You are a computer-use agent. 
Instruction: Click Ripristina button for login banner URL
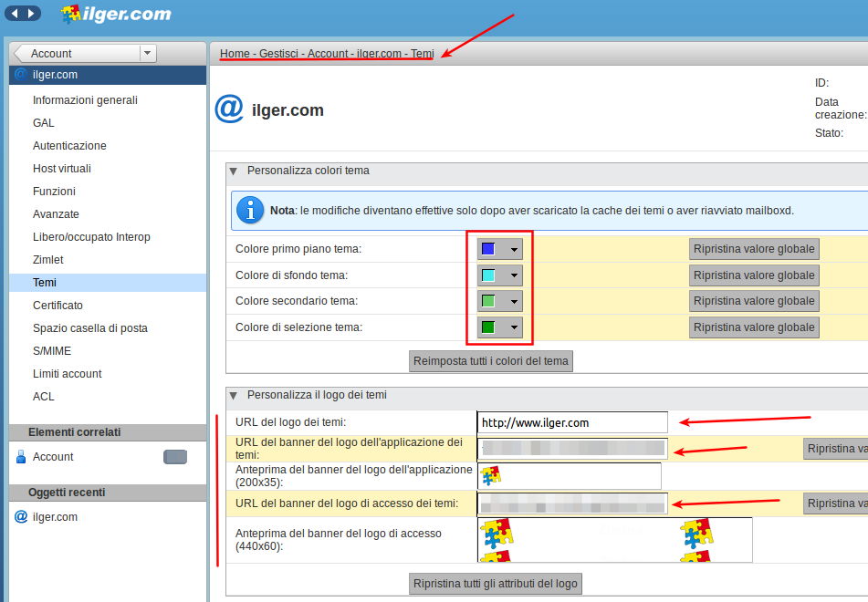tap(835, 503)
